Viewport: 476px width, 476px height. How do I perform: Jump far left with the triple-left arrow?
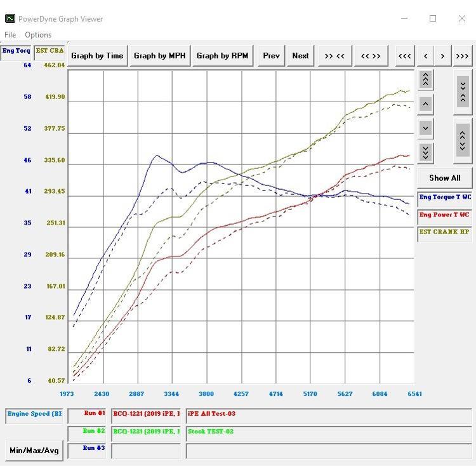tap(404, 56)
